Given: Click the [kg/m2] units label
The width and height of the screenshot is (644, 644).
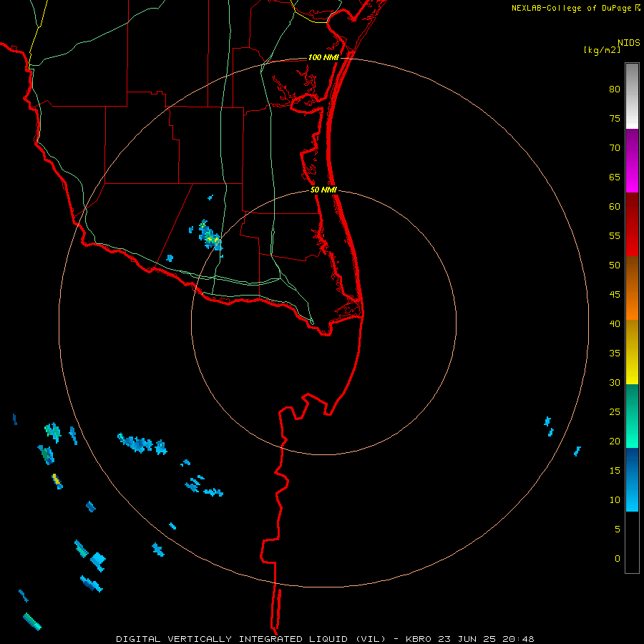Looking at the screenshot, I should point(602,50).
